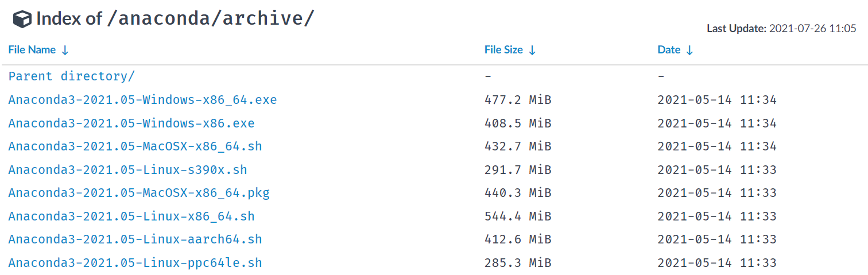Download Anaconda3-2021.05-MacOSX-x86_64.sh script
868x275 pixels.
[135, 146]
